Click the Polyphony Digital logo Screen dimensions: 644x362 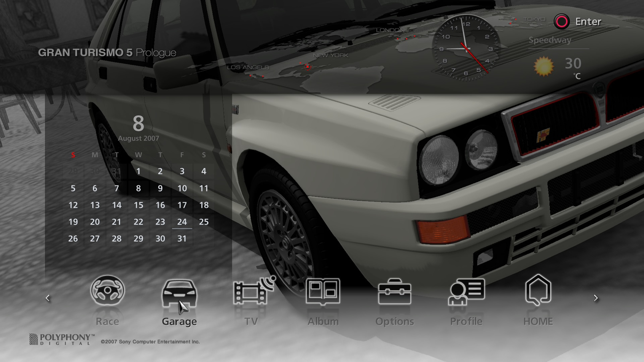[x=61, y=339]
